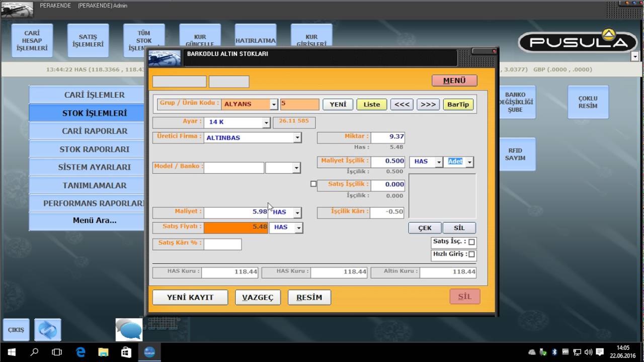Click the YENİ KAYIT button
The width and height of the screenshot is (644, 362).
point(190,297)
